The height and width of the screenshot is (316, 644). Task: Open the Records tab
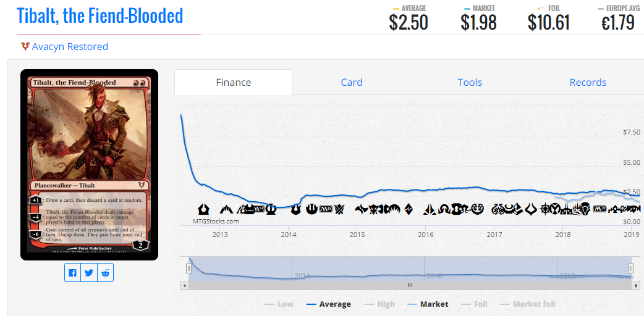tap(588, 83)
